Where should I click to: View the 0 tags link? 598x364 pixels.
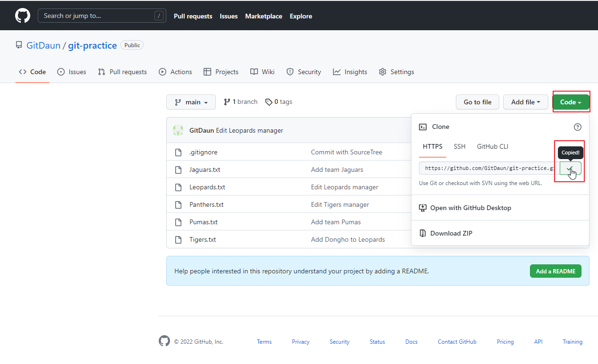279,102
